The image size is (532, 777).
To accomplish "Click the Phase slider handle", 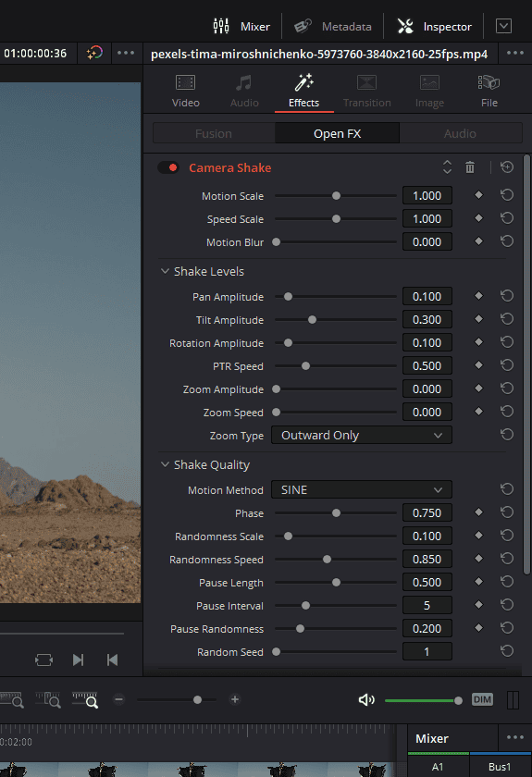I will point(336,512).
